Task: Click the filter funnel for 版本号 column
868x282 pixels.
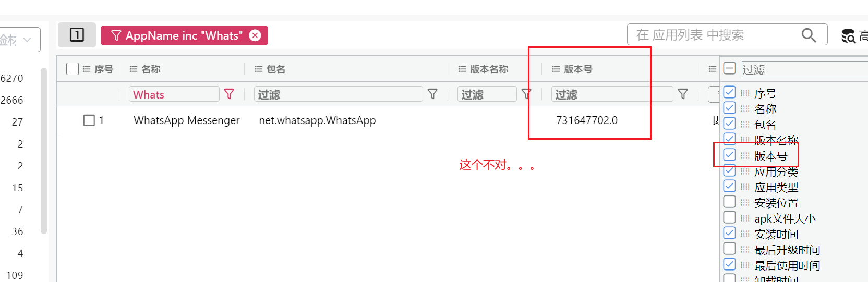Action: pyautogui.click(x=683, y=94)
